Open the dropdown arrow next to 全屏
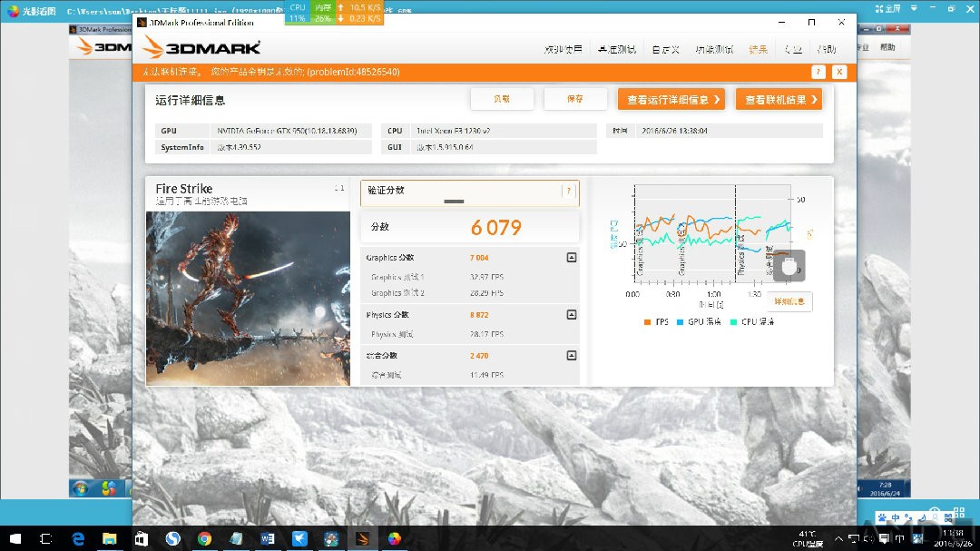Screen dimensions: 980x551 pos(914,8)
